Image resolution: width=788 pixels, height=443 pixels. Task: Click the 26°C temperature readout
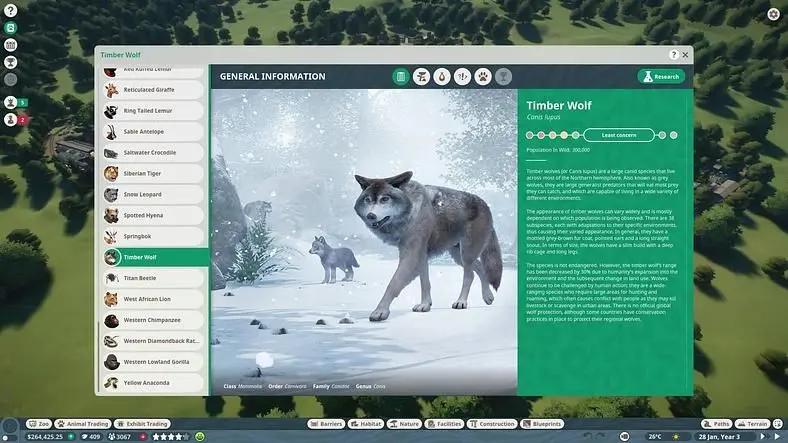tap(655, 437)
